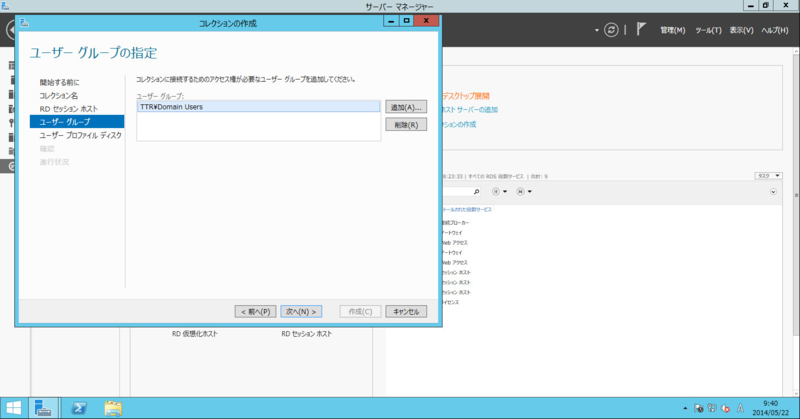
Task: Click the Action Center flag tray icon
Action: click(x=699, y=408)
